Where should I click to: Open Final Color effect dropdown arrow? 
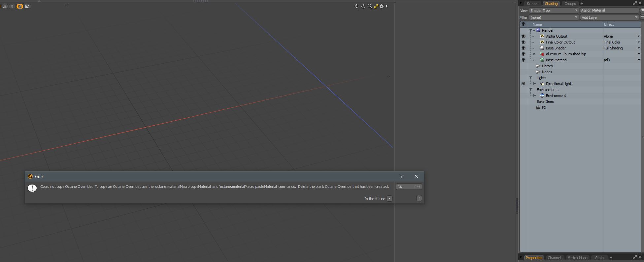pyautogui.click(x=639, y=42)
